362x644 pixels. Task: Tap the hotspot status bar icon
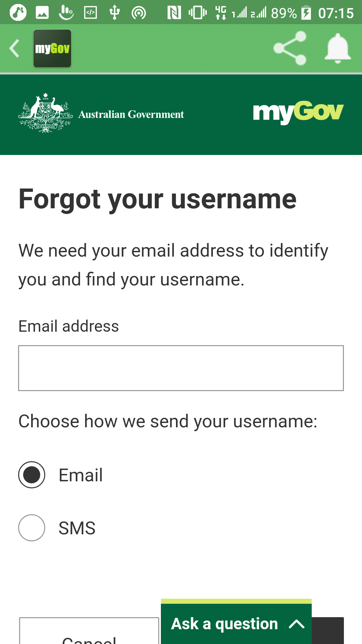(x=139, y=13)
